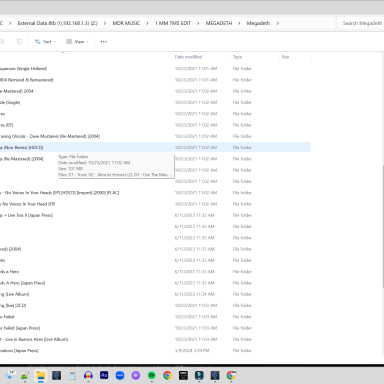Open Adobe Audition (Au) on taskbar
The image size is (384, 384).
(104, 376)
